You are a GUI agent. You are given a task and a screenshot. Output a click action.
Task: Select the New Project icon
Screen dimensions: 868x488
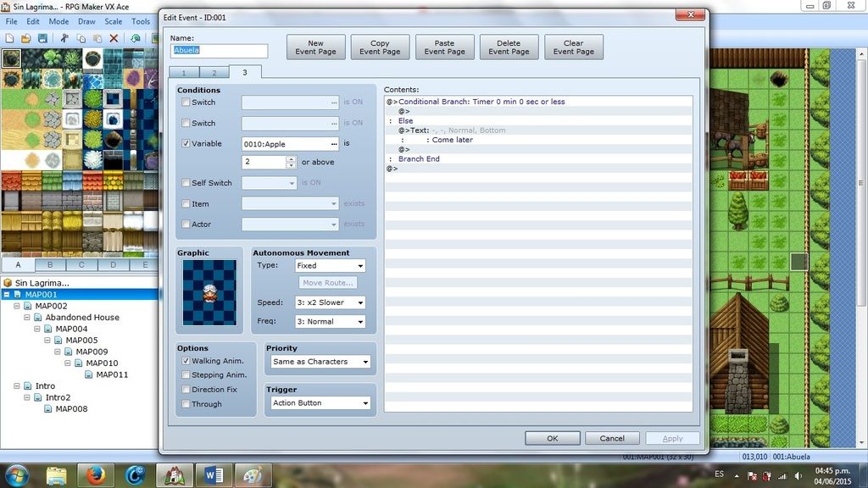pyautogui.click(x=10, y=37)
